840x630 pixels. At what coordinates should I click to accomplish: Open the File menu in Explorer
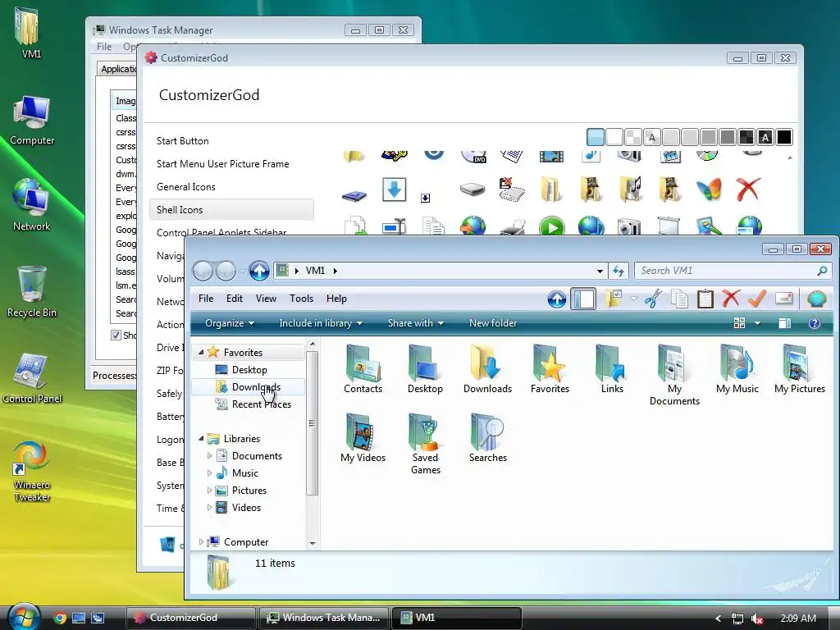tap(206, 299)
